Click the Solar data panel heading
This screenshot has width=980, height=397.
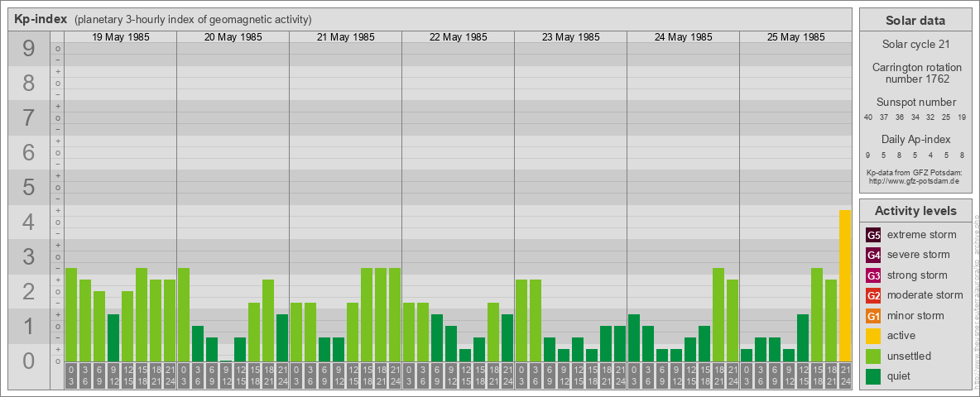tap(915, 21)
